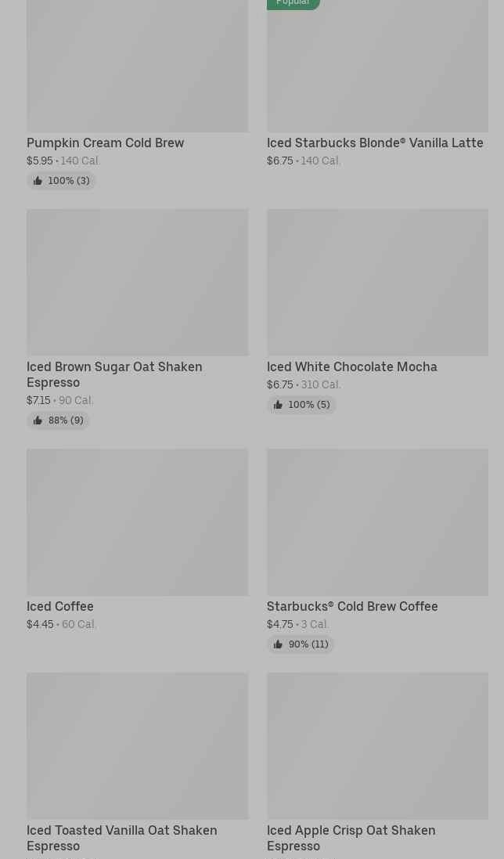
Task: Select the Iced Coffee item image
Action: [x=137, y=522]
